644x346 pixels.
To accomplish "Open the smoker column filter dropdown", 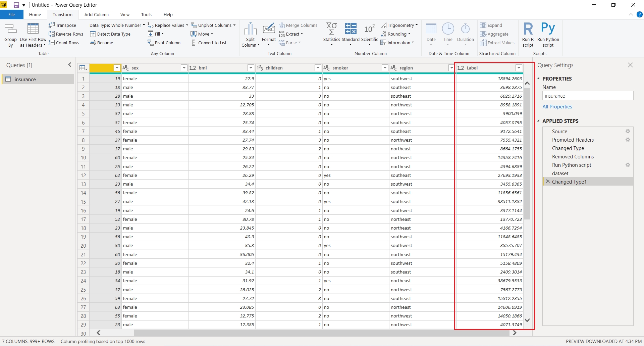I will click(x=385, y=68).
